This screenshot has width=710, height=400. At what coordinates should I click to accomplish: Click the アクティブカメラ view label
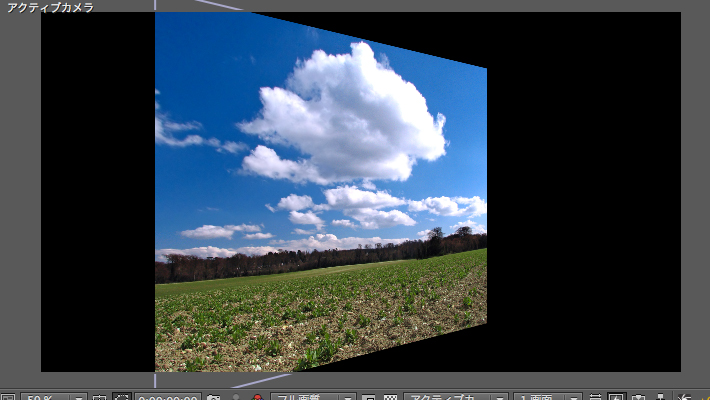(50, 7)
